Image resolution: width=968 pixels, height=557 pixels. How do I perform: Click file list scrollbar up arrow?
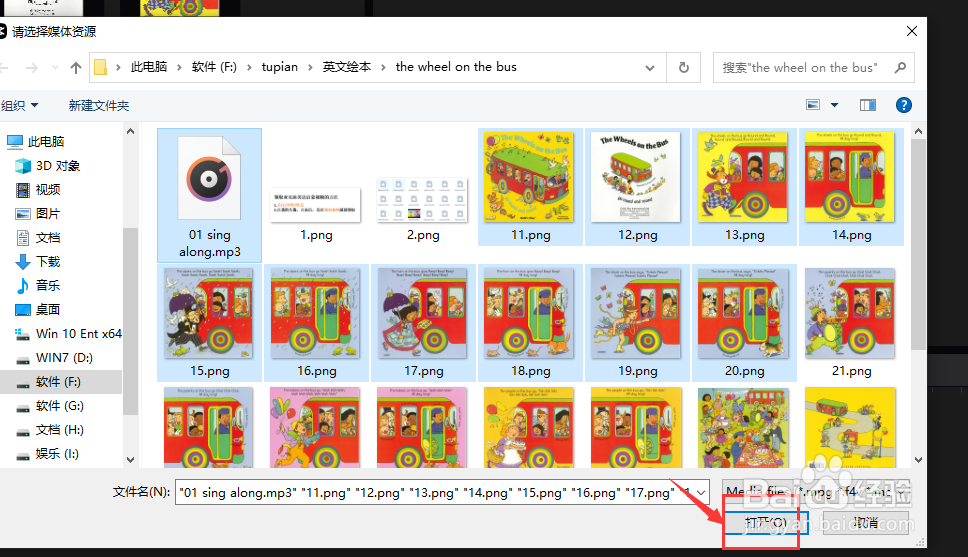tap(918, 132)
